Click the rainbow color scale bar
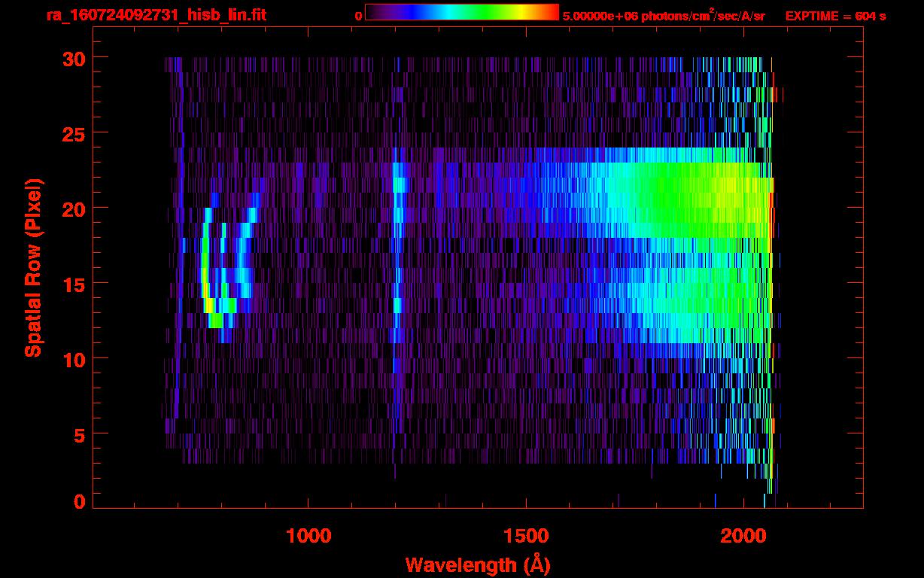 (462, 12)
